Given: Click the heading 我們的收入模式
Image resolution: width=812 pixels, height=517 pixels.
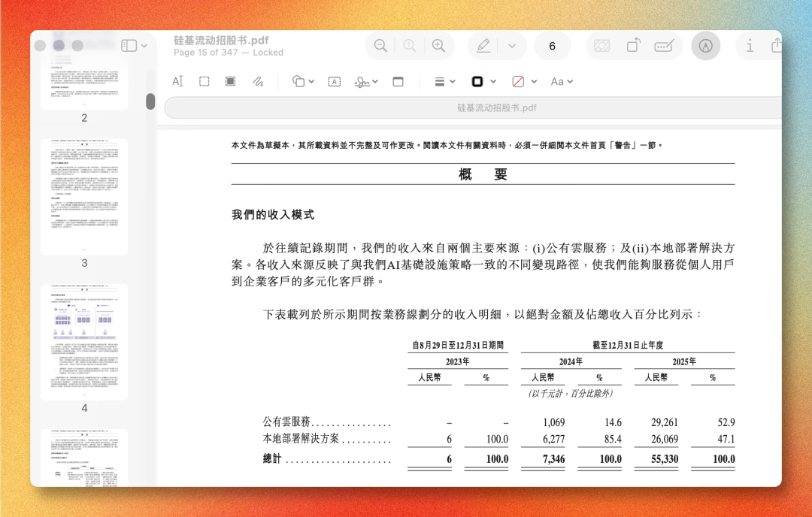Looking at the screenshot, I should (272, 215).
